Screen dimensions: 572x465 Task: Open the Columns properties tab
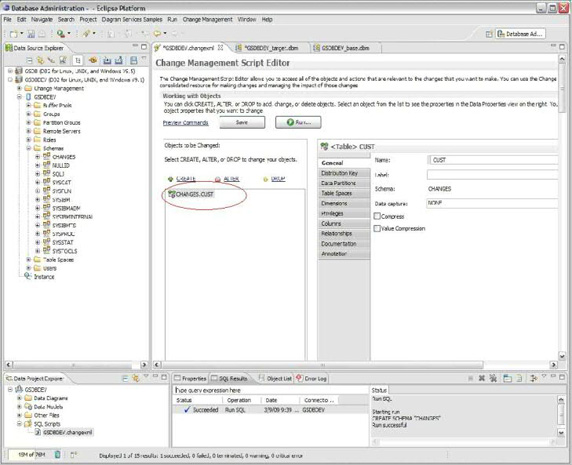pyautogui.click(x=344, y=224)
